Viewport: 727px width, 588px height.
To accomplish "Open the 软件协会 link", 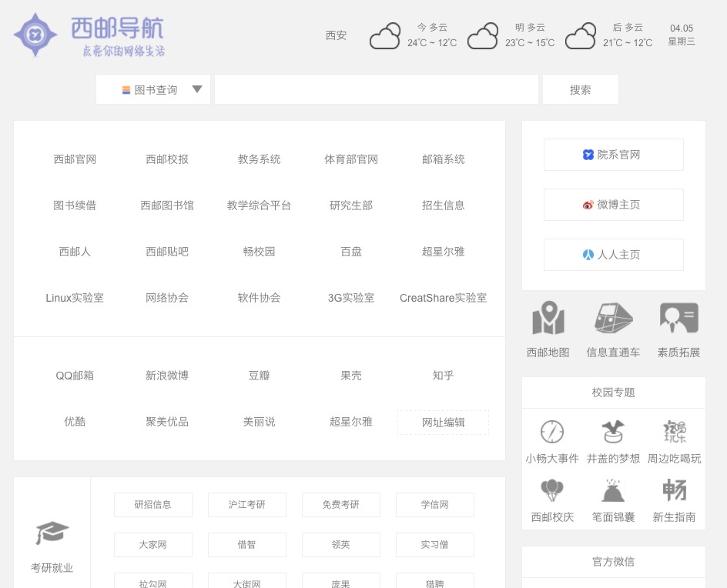I will [x=260, y=298].
